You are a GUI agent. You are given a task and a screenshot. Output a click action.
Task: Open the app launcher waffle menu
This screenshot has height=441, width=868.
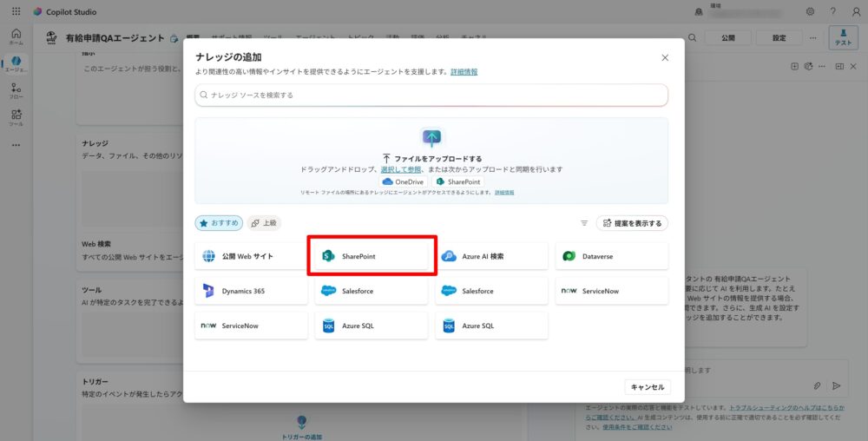point(16,11)
